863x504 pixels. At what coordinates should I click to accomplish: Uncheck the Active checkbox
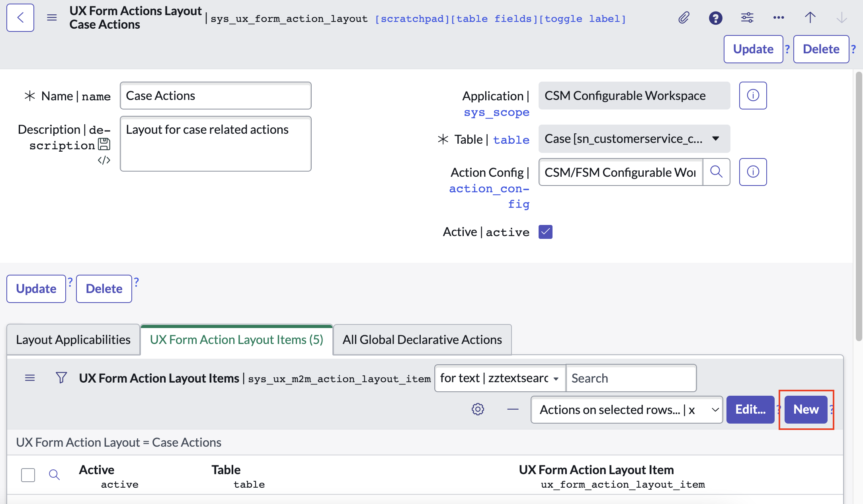(x=545, y=232)
